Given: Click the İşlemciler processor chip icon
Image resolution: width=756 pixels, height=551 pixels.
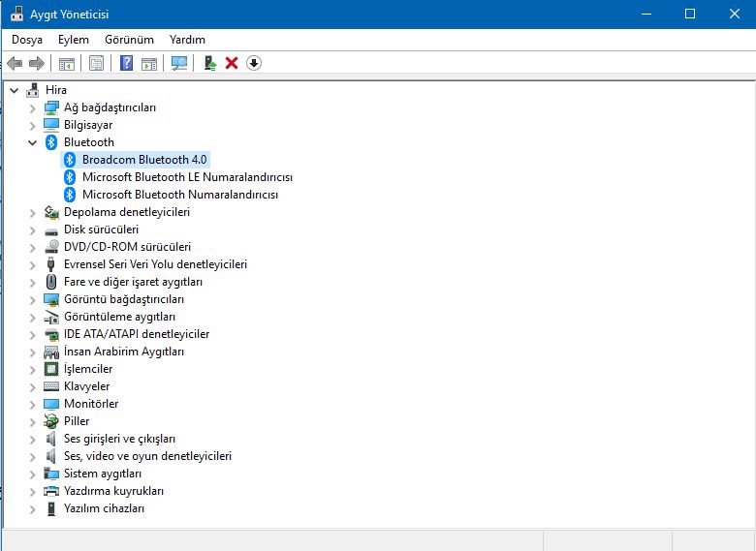Looking at the screenshot, I should (51, 369).
